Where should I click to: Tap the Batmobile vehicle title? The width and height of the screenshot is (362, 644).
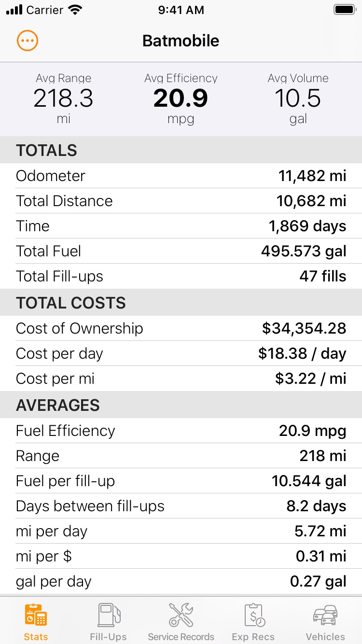pyautogui.click(x=181, y=41)
